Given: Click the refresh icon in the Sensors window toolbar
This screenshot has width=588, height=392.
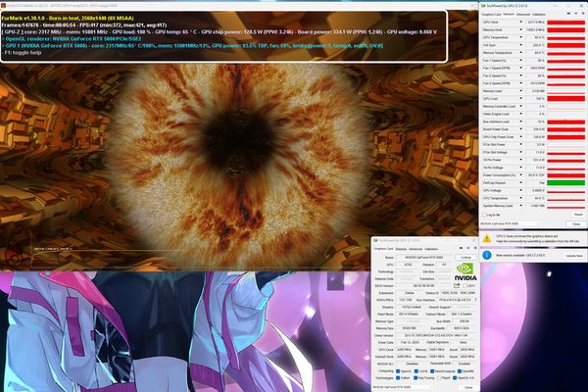Looking at the screenshot, I should point(576,14).
